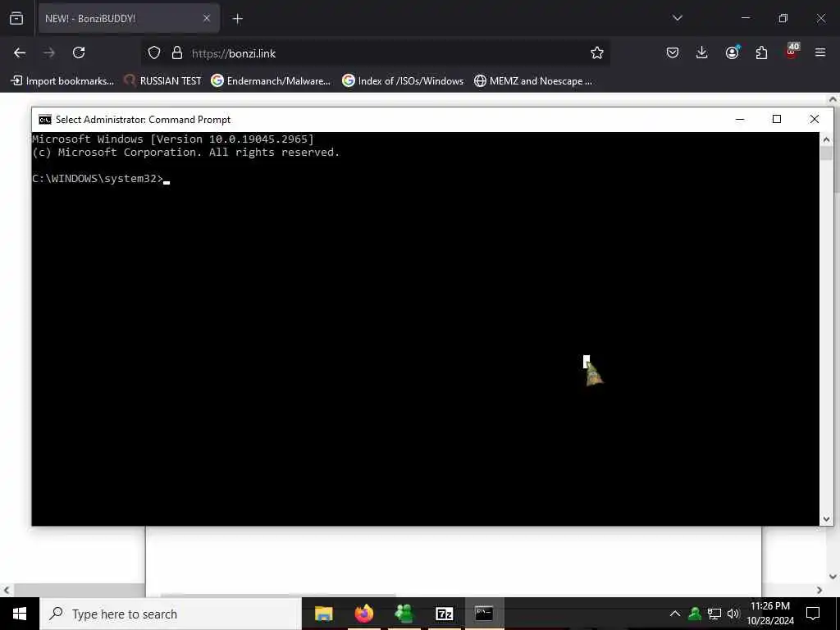Image resolution: width=840 pixels, height=630 pixels.
Task: Click browser page scroll left arrow
Action: (6, 590)
